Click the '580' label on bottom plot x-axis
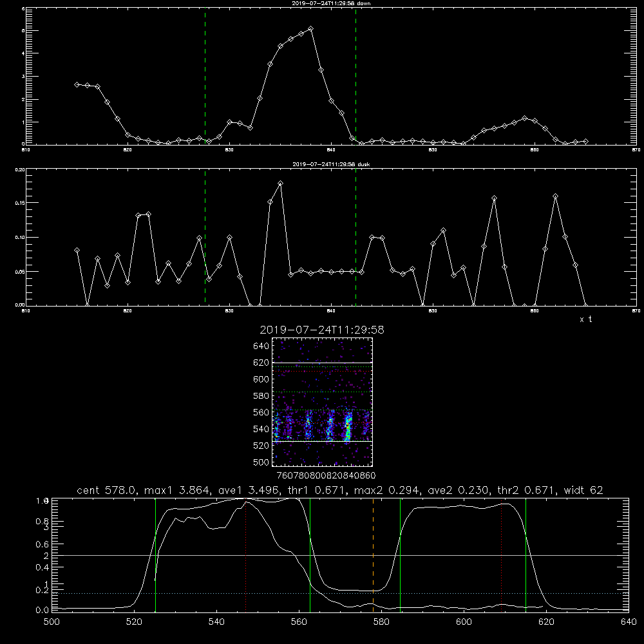 tap(381, 622)
